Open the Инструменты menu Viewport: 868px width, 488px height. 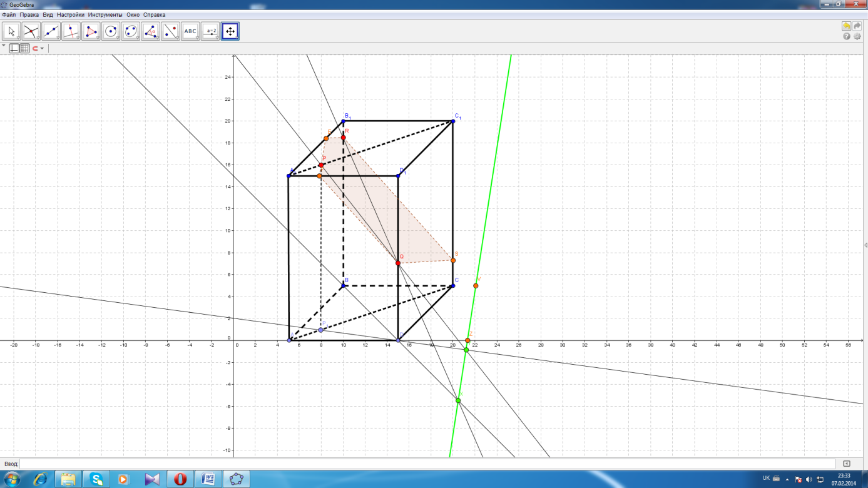coord(105,14)
